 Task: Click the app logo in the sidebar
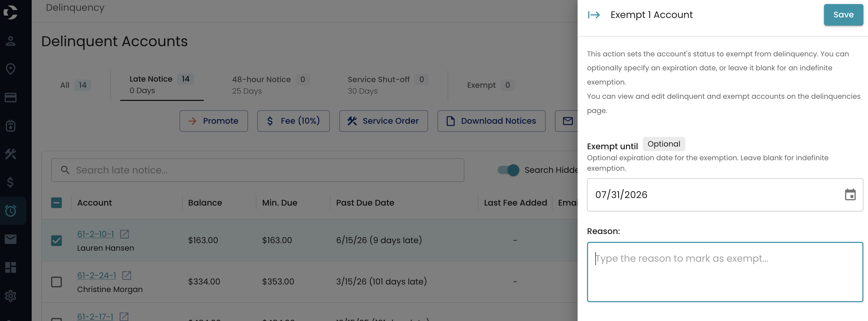[10, 12]
